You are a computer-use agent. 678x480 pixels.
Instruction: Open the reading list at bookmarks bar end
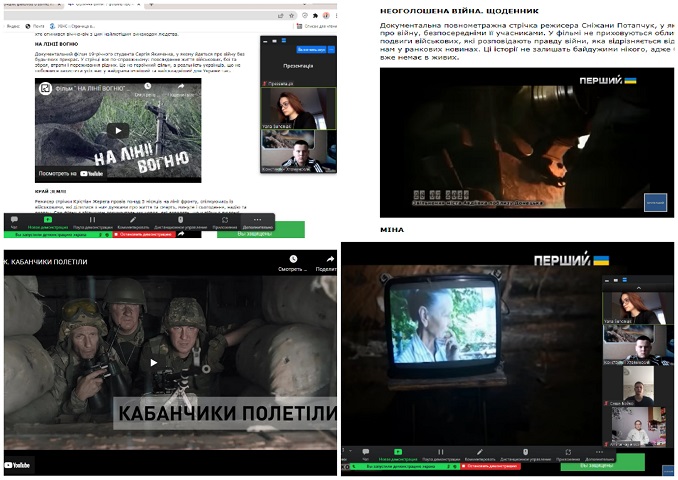coord(317,26)
